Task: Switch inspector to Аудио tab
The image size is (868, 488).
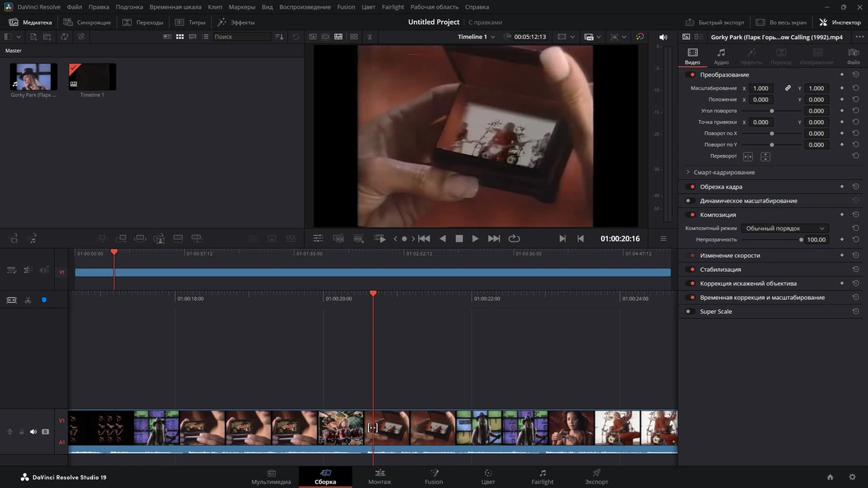Action: [721, 56]
